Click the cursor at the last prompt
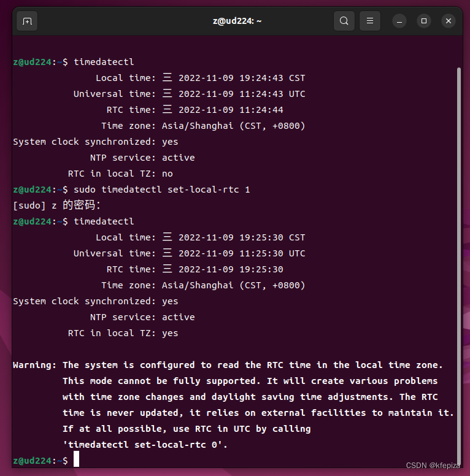Viewport: 470px width, 476px height. [x=76, y=459]
